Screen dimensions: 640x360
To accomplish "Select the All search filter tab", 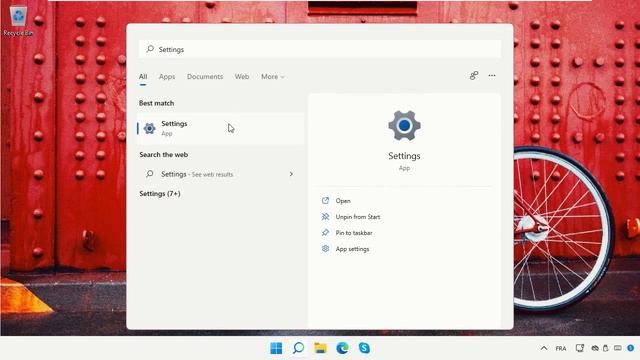I will pos(143,77).
